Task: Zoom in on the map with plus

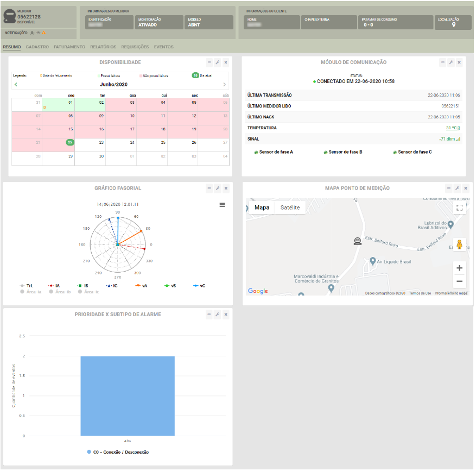Action: pos(459,268)
